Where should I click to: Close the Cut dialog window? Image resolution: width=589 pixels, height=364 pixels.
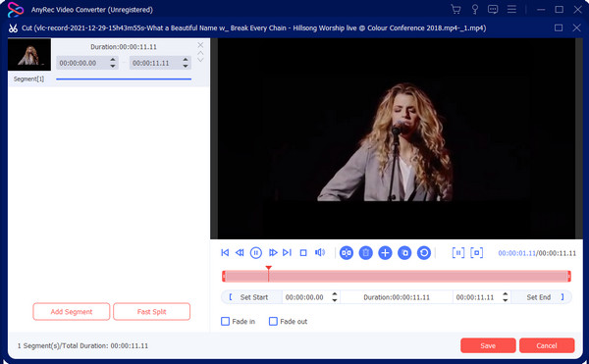[x=576, y=27]
